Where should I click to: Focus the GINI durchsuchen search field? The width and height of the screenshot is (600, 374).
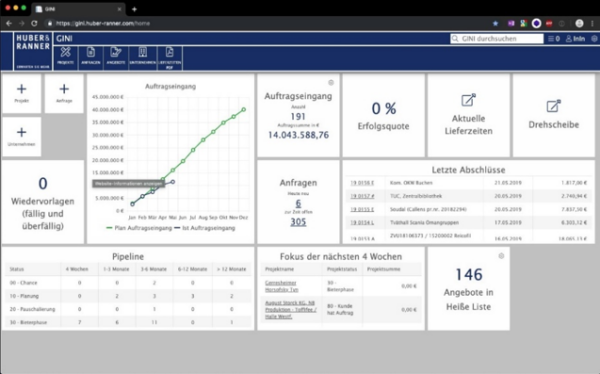tap(497, 39)
